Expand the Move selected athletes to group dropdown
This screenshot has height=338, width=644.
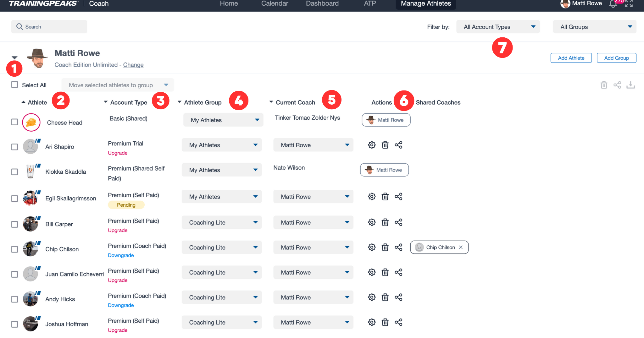click(118, 85)
